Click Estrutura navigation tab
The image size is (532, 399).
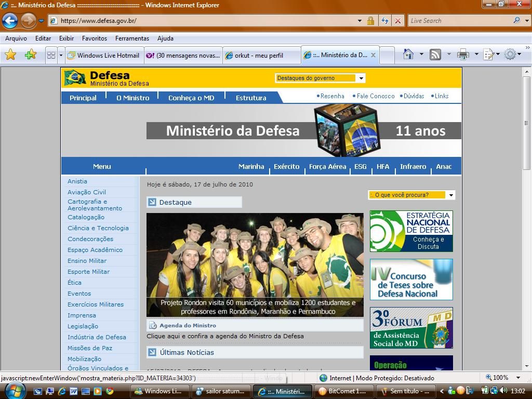click(x=251, y=98)
